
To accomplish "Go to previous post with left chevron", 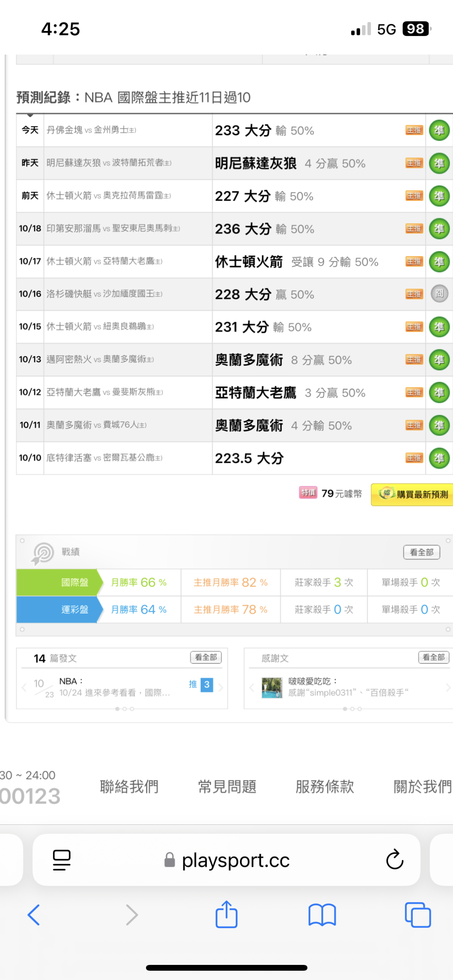I will tap(24, 687).
